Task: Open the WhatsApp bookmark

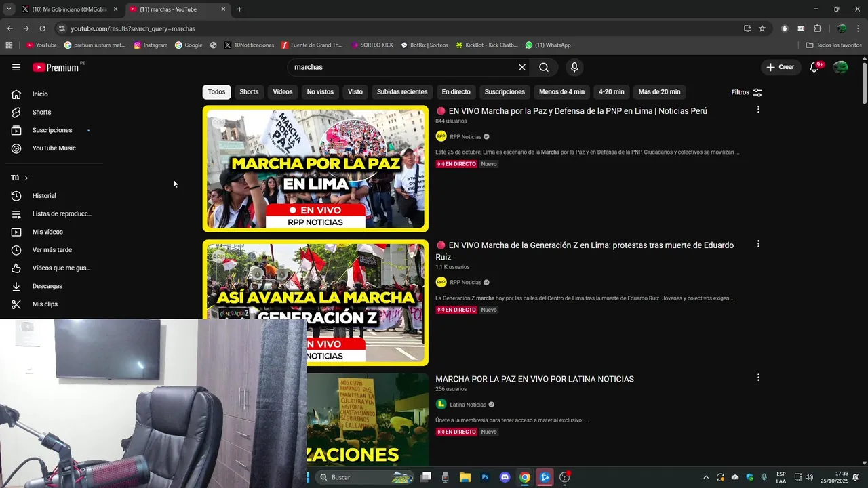Action: tap(548, 45)
